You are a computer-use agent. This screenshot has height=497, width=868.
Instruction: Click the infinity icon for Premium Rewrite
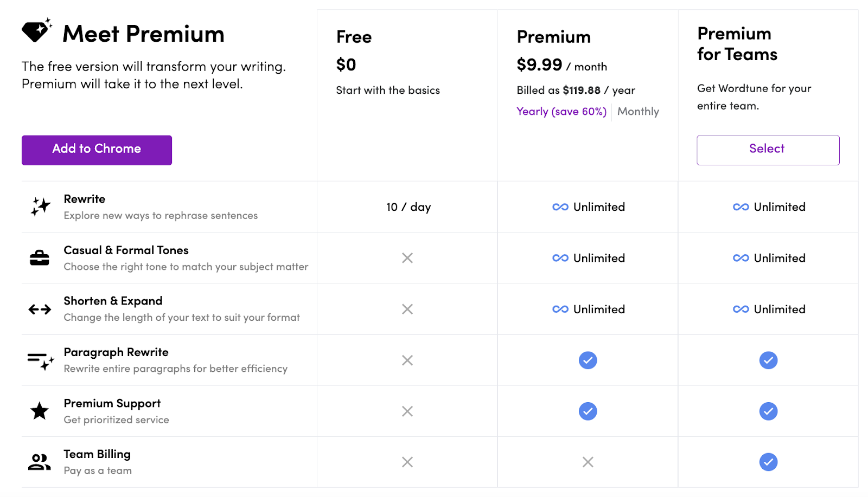[x=560, y=207]
